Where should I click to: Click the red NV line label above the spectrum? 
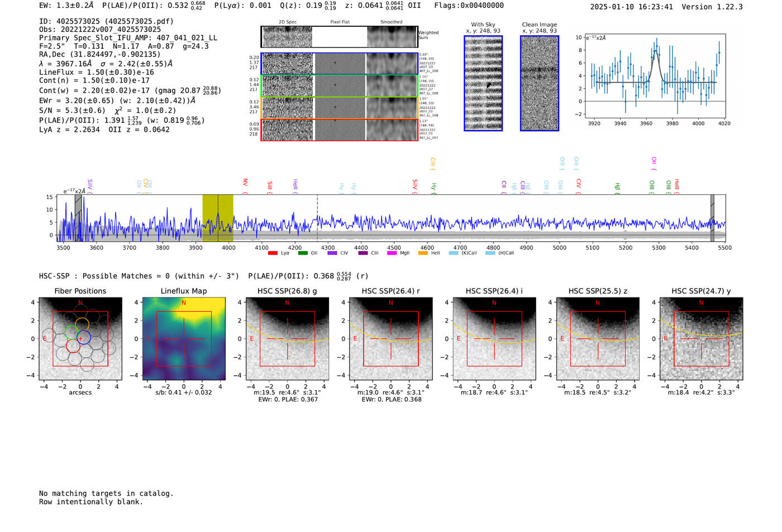pos(245,186)
